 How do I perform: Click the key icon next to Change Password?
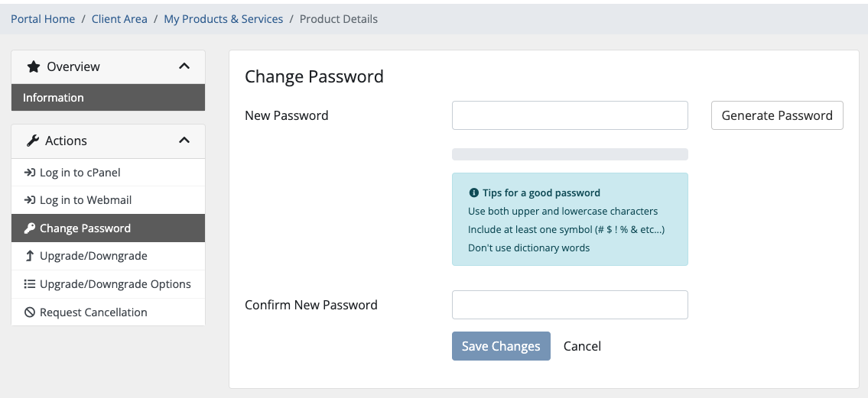coord(29,228)
